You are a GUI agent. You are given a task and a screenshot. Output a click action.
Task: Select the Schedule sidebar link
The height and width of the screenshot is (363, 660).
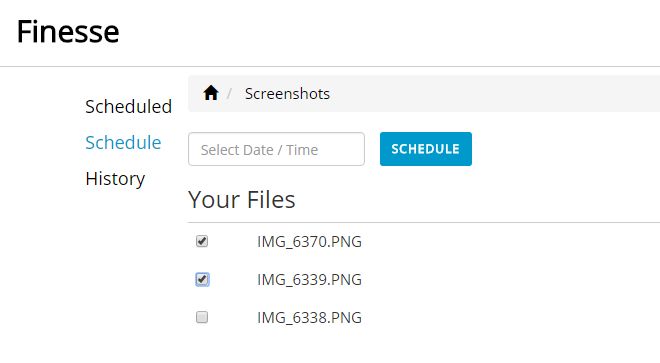123,142
